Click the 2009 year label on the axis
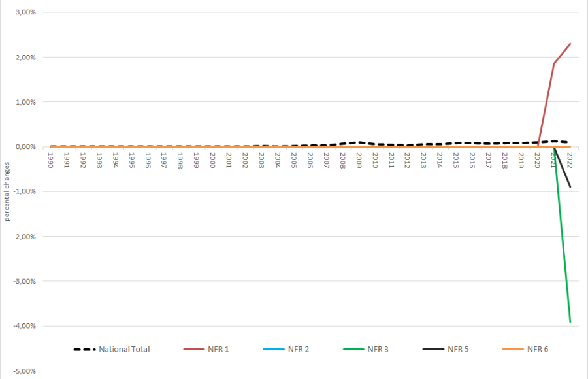 359,160
